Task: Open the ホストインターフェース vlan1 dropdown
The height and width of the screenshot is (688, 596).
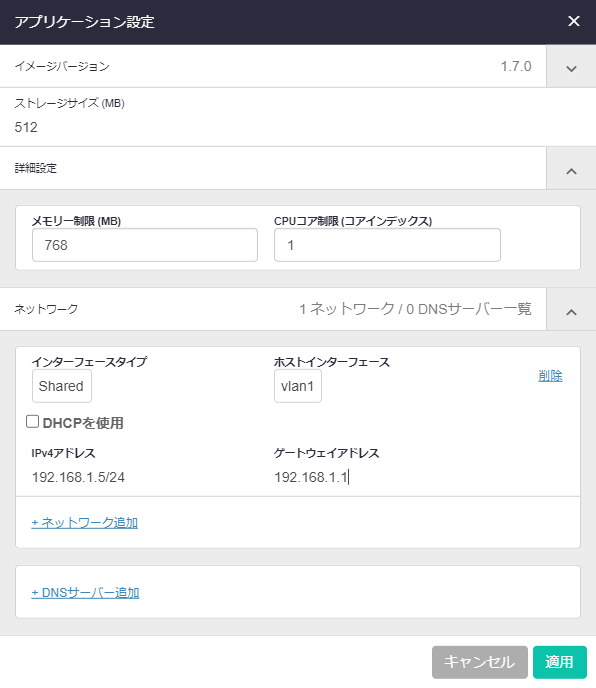Action: pyautogui.click(x=298, y=386)
